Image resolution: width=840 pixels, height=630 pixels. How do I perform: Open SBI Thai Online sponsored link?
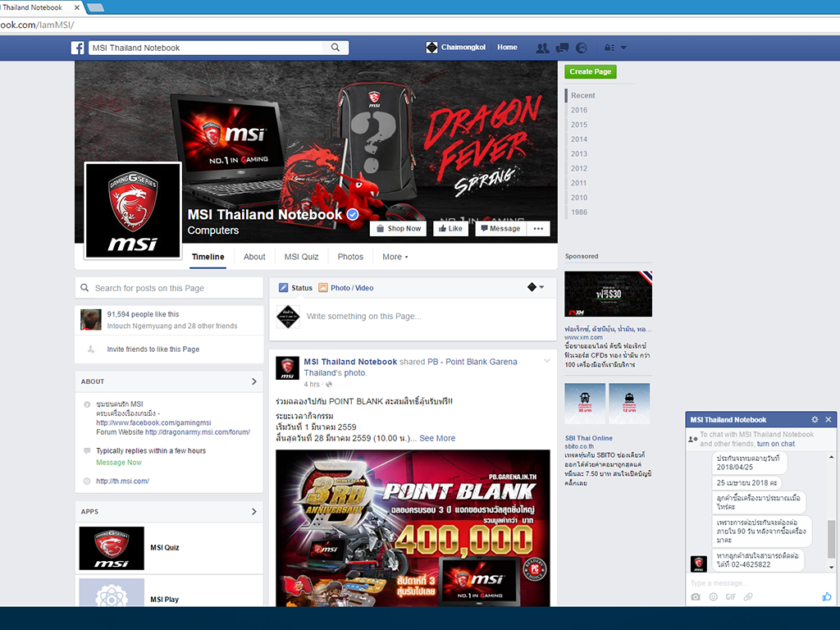coord(588,438)
